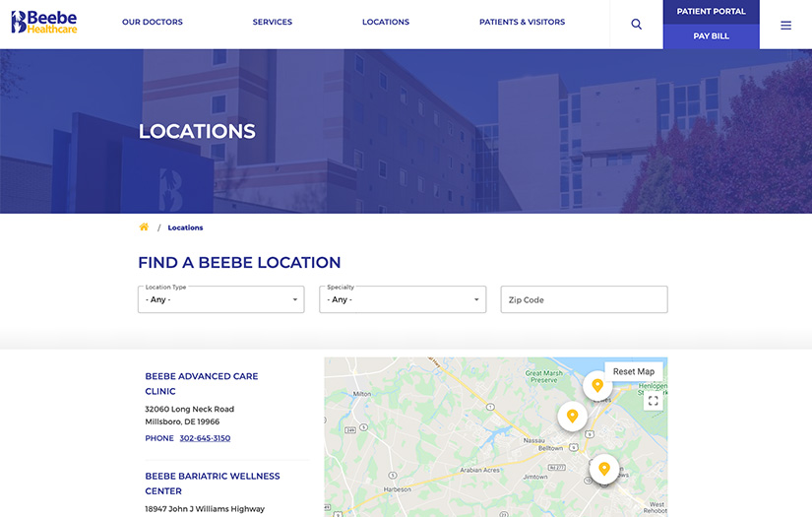This screenshot has height=517, width=812.
Task: Open Patients & Visitors menu
Action: click(522, 22)
